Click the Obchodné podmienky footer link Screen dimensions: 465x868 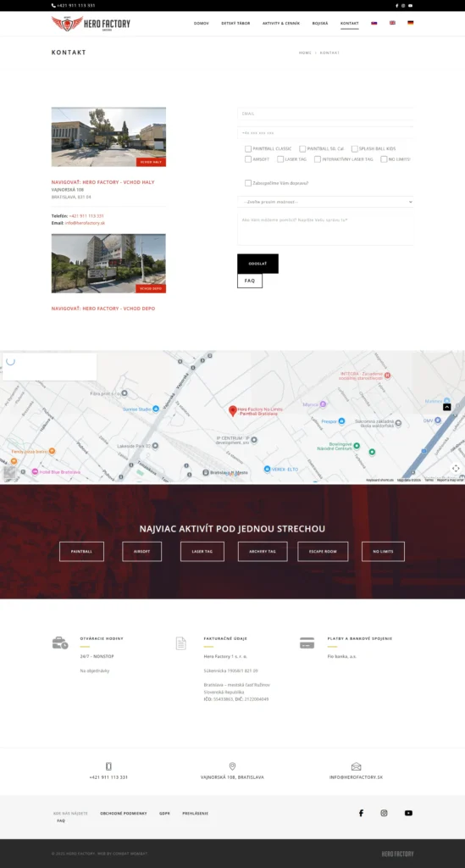tap(124, 813)
